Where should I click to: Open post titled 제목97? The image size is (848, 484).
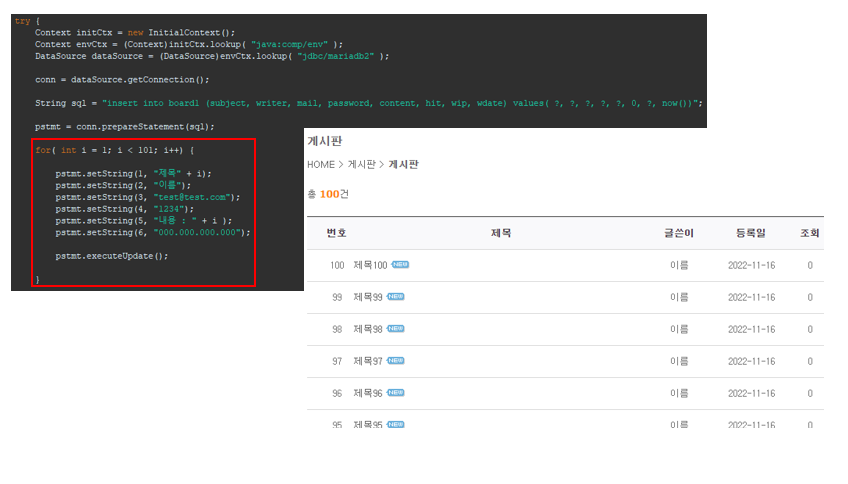tap(368, 361)
